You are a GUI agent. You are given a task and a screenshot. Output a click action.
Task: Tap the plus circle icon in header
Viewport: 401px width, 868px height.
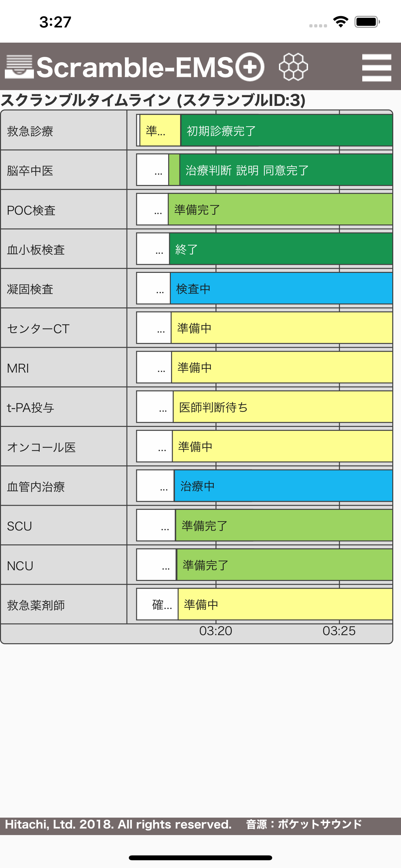pyautogui.click(x=250, y=67)
